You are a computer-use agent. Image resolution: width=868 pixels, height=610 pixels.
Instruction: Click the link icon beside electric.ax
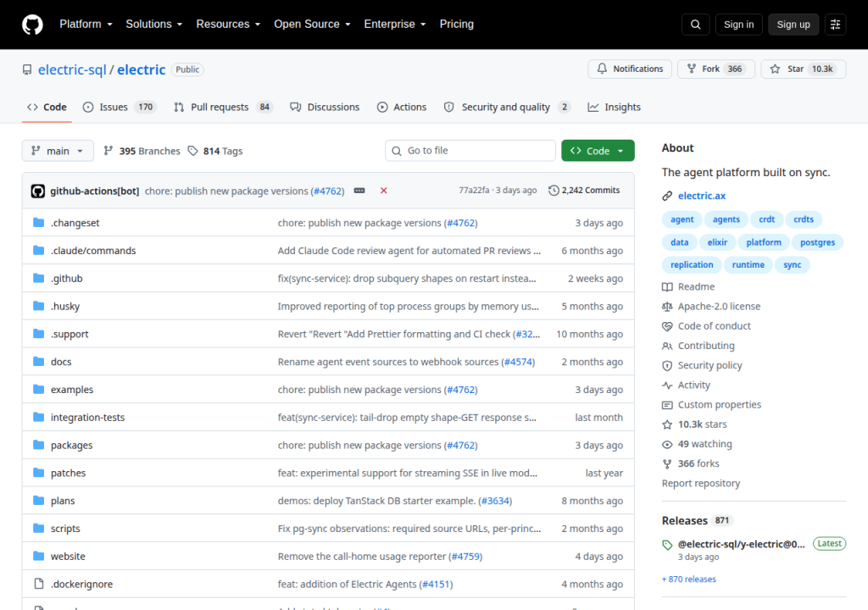pyautogui.click(x=667, y=196)
